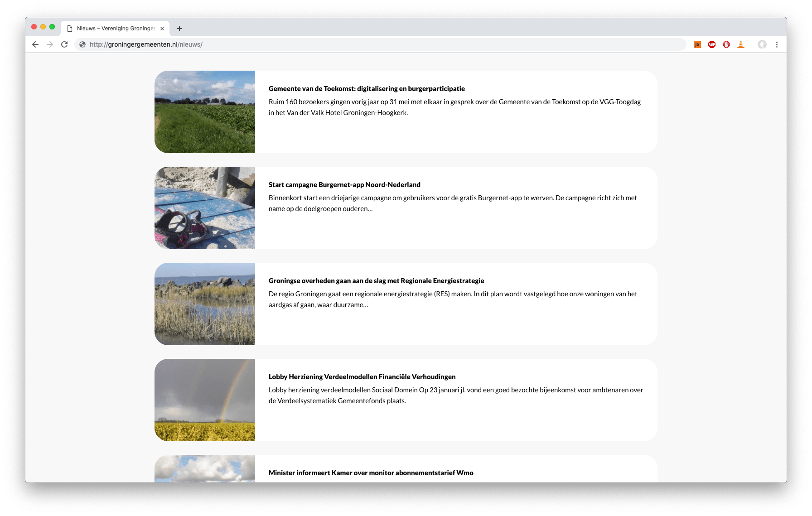Click the cloudy sky thumbnail at bottom
This screenshot has height=516, width=812.
(x=205, y=468)
